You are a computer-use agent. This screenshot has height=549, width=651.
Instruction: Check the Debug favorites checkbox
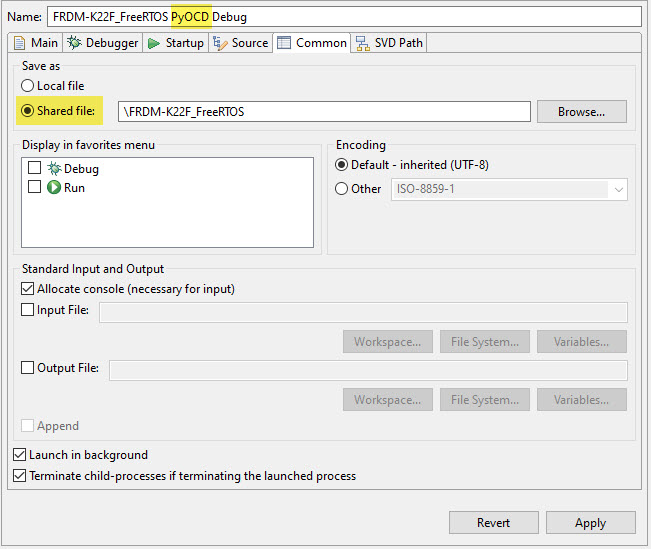coord(34,168)
